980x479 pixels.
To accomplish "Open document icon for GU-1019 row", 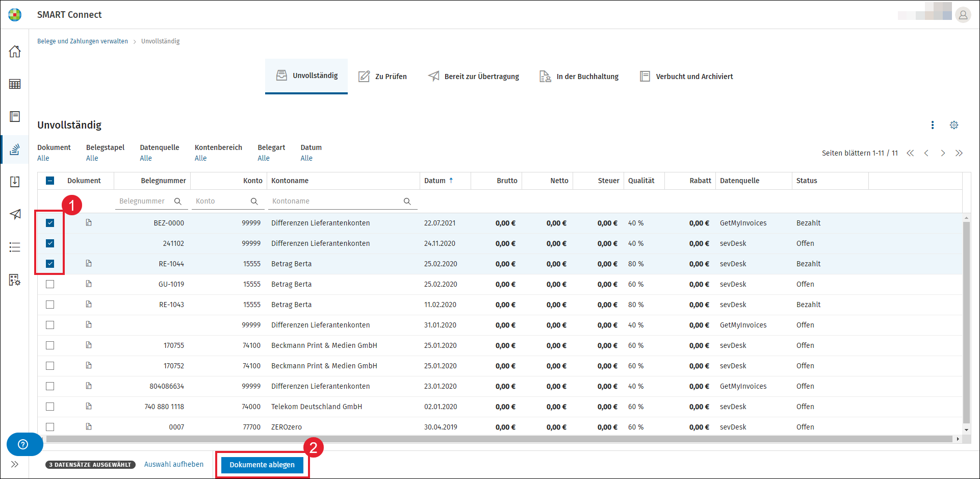I will tap(89, 284).
